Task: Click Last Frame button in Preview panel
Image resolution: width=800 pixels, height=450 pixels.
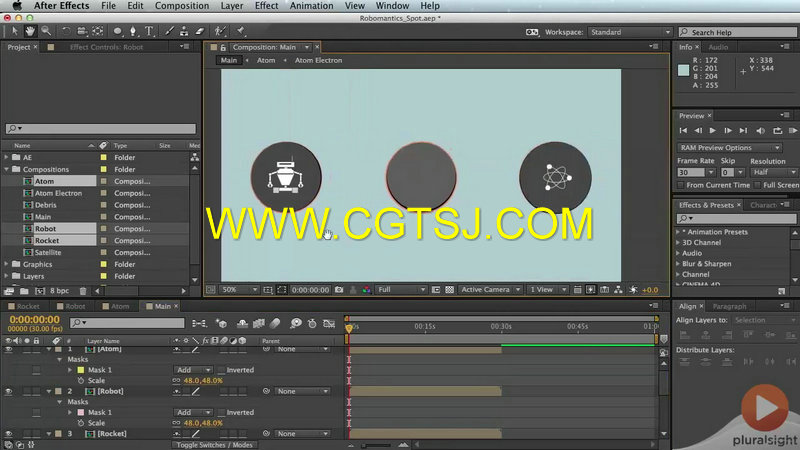Action: (x=743, y=131)
